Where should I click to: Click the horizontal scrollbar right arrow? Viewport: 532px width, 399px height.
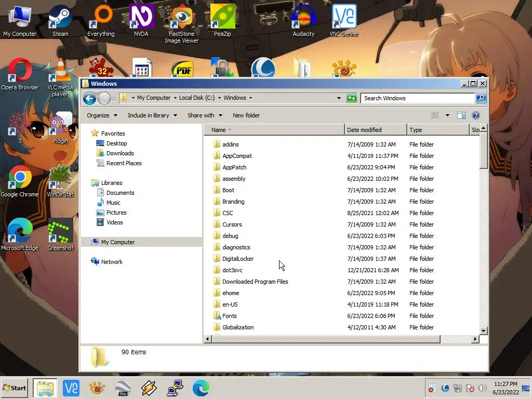[475, 339]
